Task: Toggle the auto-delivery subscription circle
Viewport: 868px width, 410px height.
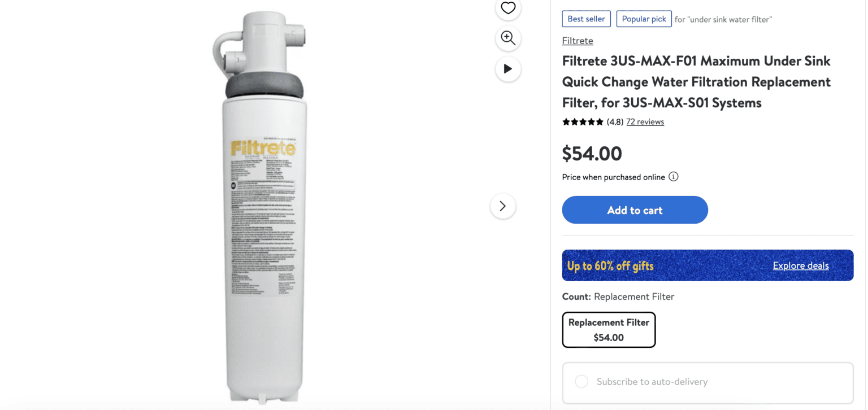Action: [x=581, y=382]
